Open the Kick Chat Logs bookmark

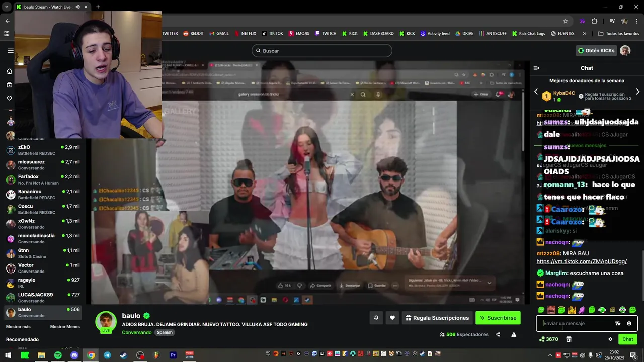pos(528,34)
